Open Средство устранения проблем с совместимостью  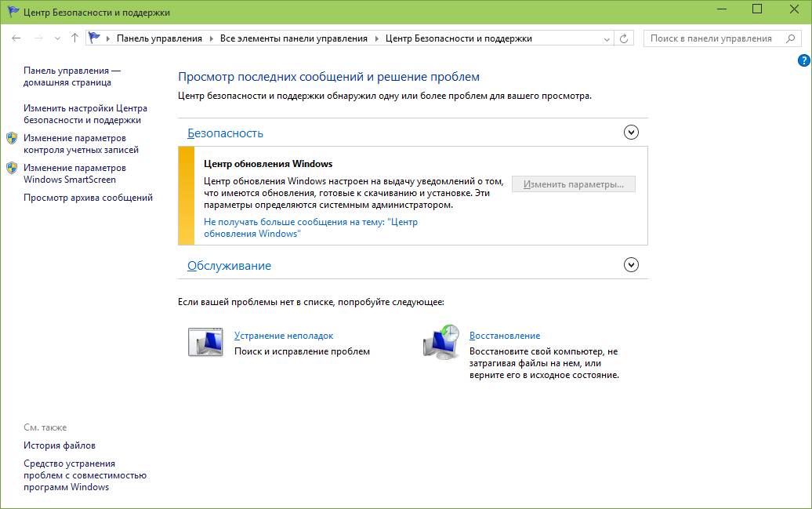85,475
